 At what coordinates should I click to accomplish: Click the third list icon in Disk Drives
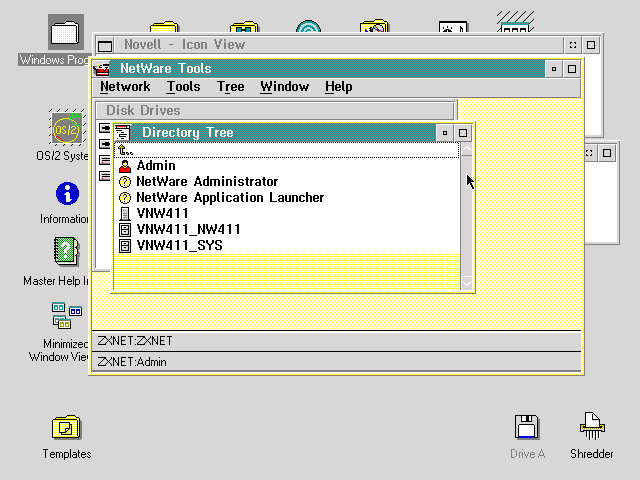tap(104, 160)
